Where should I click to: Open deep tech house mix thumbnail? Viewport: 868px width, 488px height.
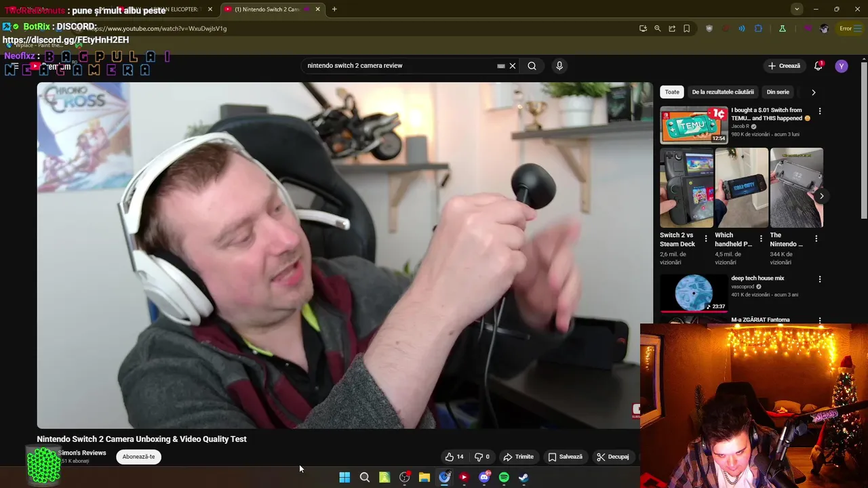coord(694,293)
